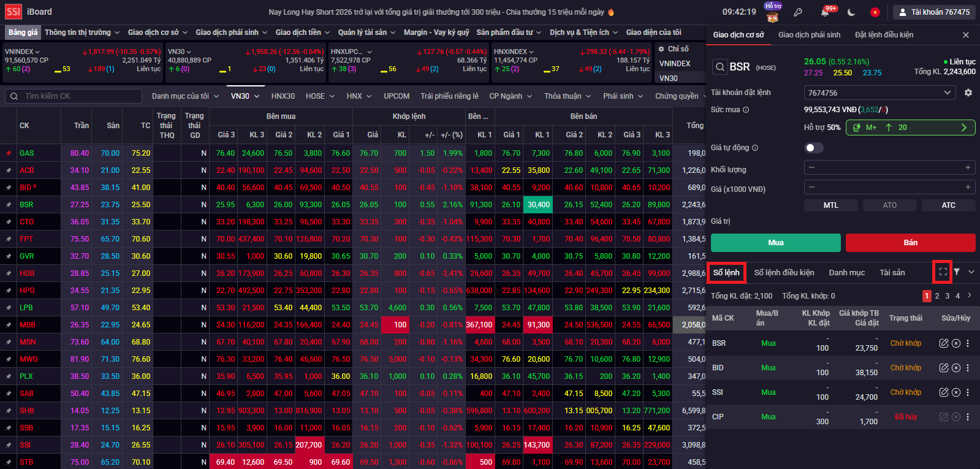Switch language using the Vietnam flag icon
980x469 pixels.
point(875,12)
